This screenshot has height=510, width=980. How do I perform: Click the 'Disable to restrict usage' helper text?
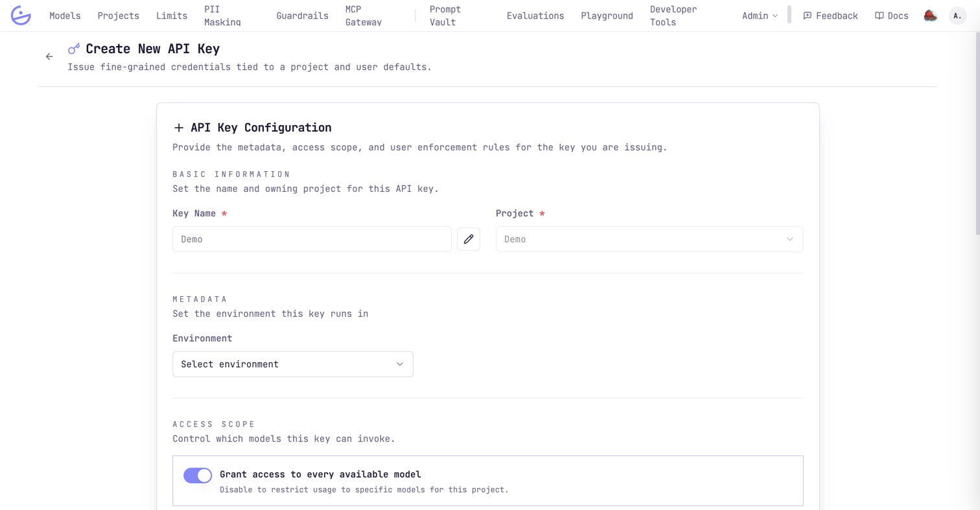(x=364, y=489)
